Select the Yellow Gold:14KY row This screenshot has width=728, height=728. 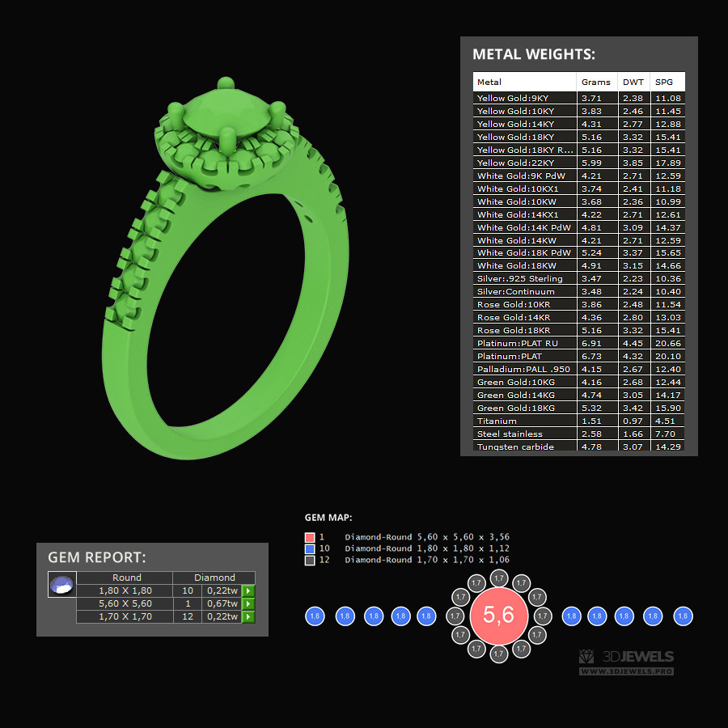[579, 124]
